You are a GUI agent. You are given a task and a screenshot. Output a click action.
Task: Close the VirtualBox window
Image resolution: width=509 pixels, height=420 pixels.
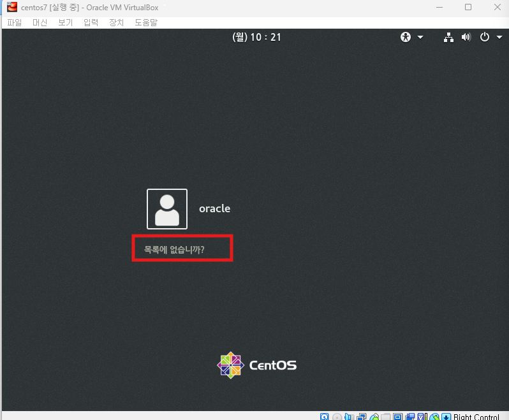(x=498, y=7)
